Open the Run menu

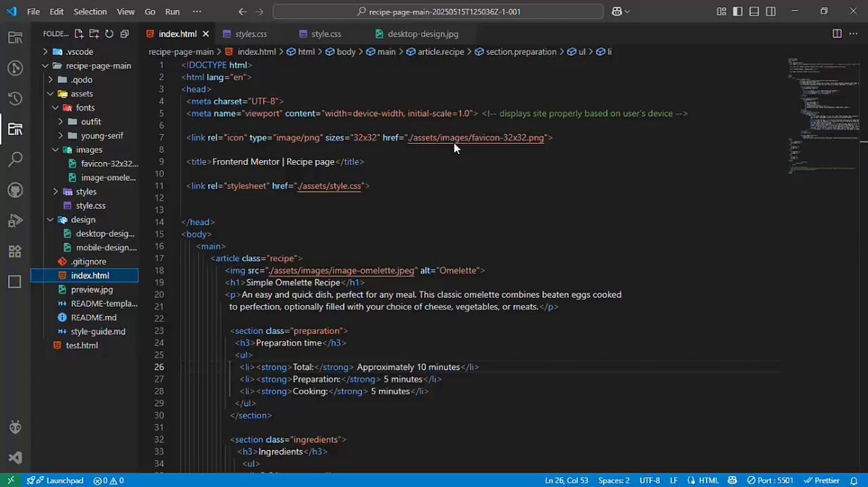(x=172, y=12)
